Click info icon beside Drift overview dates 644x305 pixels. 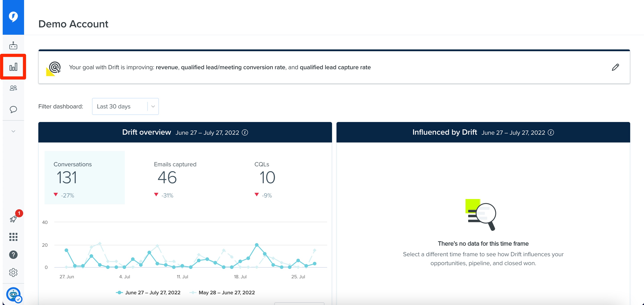pyautogui.click(x=245, y=133)
